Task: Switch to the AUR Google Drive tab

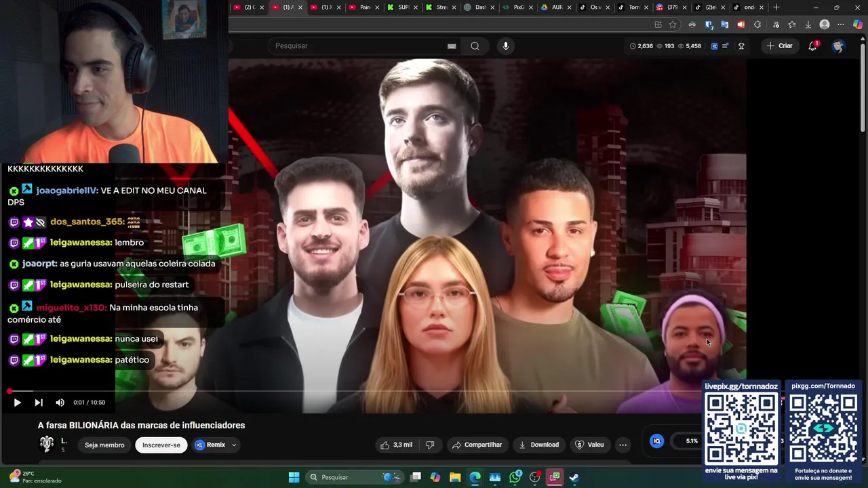Action: tap(555, 7)
